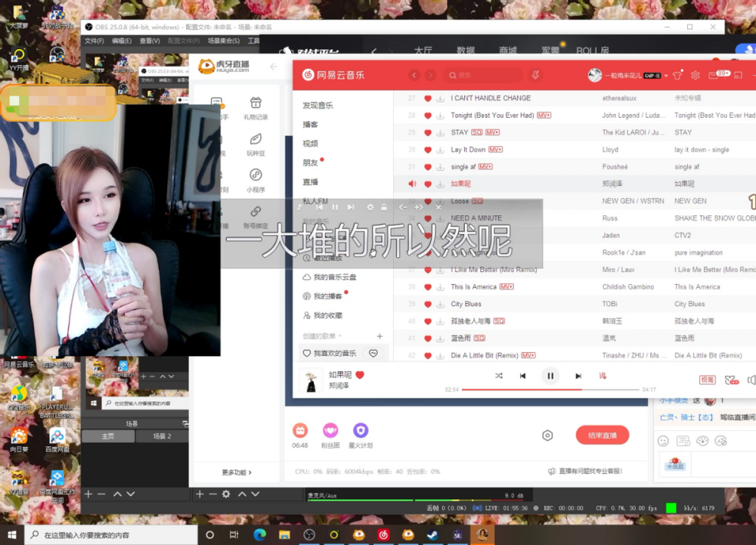Open the 文件(F) menu in OBS
Screen dimensions: 756x545
tap(94, 41)
